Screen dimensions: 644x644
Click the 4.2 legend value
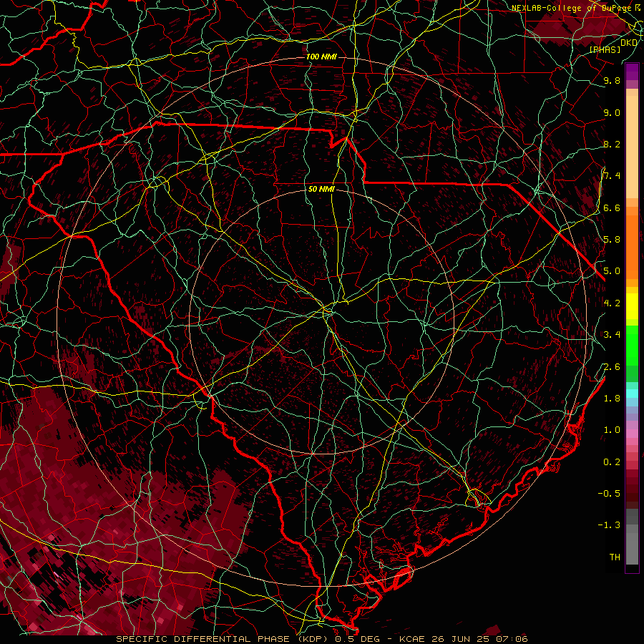pos(612,303)
